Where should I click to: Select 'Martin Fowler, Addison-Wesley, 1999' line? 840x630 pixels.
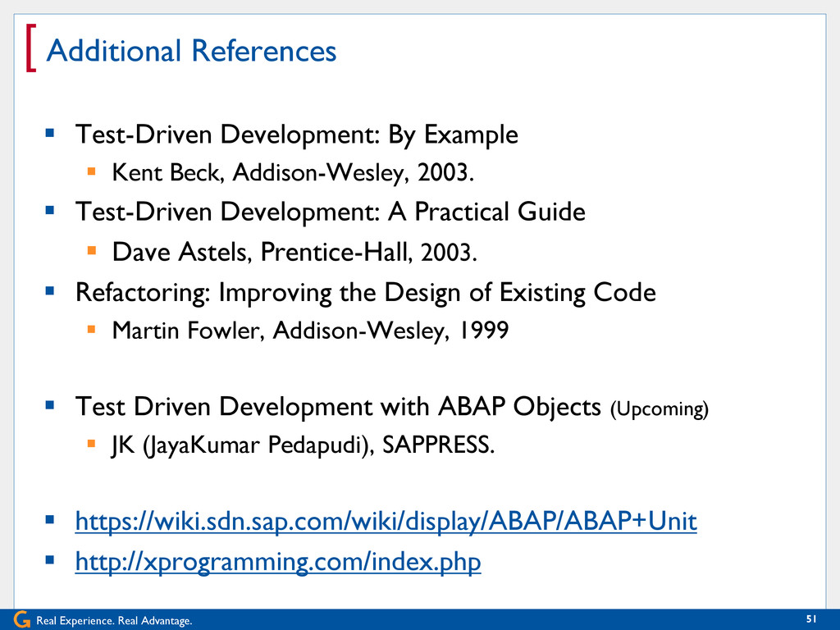pos(310,331)
